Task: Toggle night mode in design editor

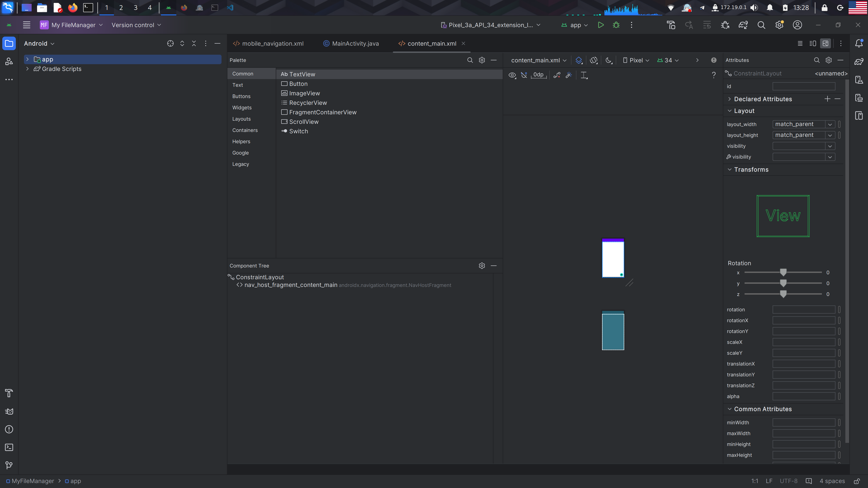Action: [609, 60]
